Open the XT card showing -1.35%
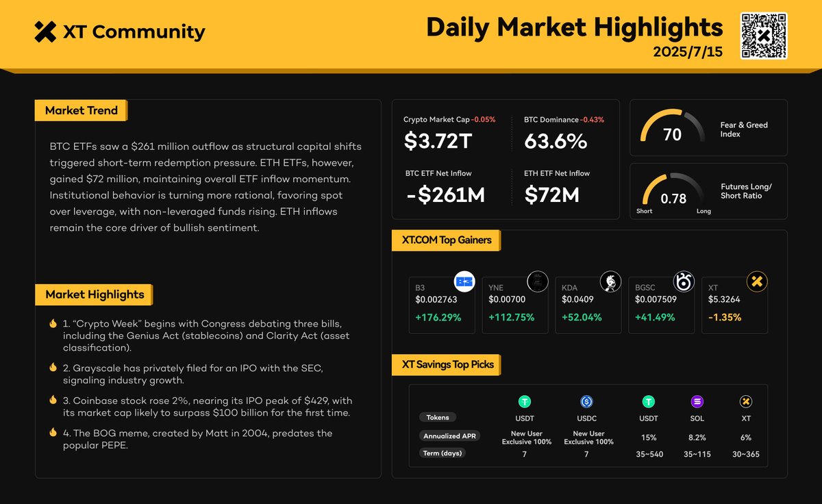 (735, 305)
